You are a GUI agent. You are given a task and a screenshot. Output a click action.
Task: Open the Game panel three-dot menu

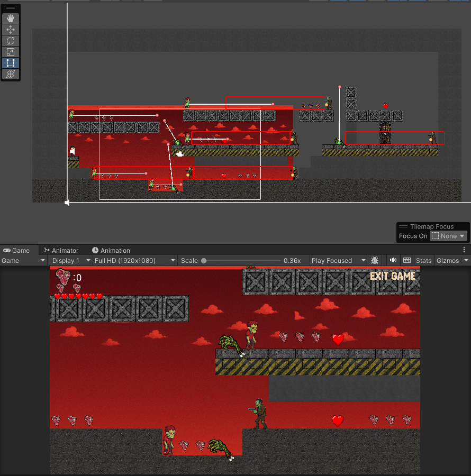(x=464, y=250)
